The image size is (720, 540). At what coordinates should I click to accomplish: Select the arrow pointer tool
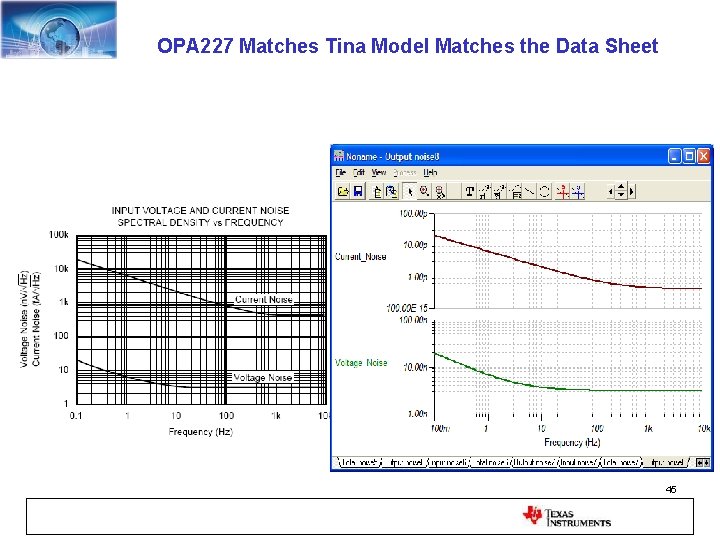click(x=410, y=191)
